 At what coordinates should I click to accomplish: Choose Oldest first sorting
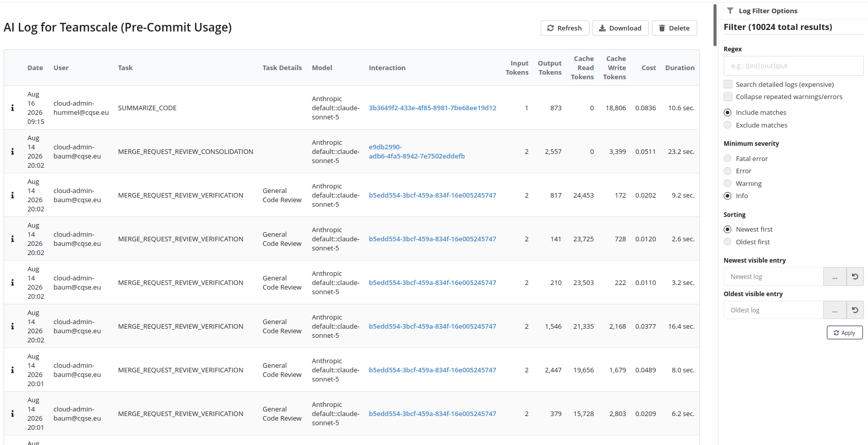tap(728, 242)
